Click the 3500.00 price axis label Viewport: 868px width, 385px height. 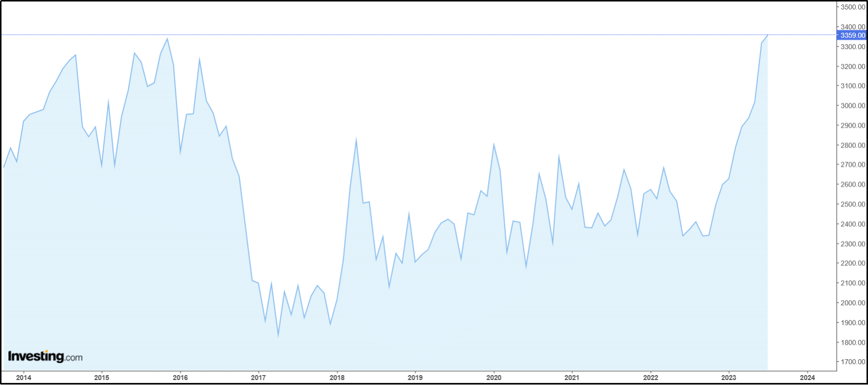click(853, 7)
